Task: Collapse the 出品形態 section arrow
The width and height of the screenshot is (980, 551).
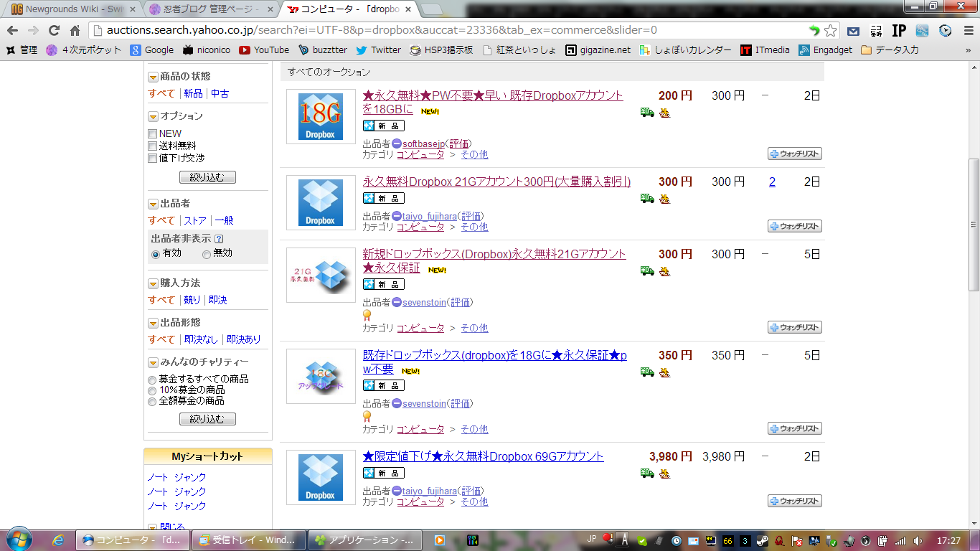Action: (153, 323)
